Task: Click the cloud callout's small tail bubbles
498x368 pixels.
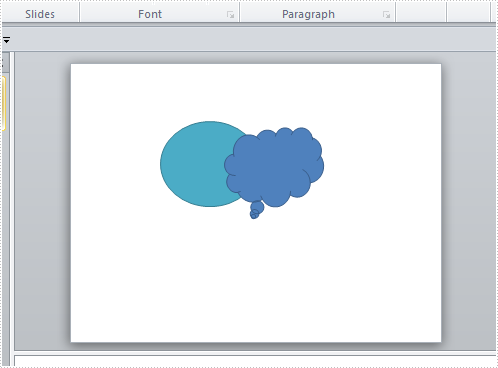Action: [256, 210]
